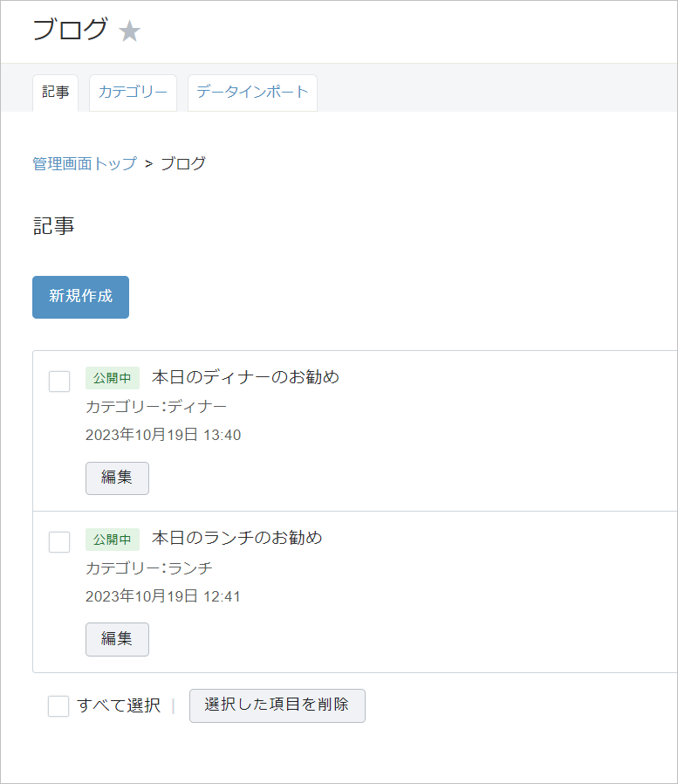Click the ブログ page heading

tap(70, 29)
